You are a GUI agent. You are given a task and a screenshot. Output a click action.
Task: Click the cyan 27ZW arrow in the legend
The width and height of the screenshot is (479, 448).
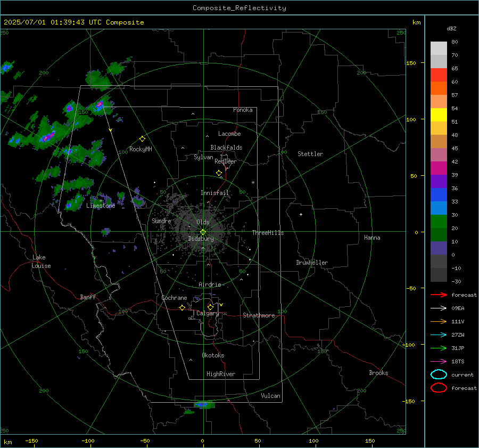pyautogui.click(x=439, y=335)
